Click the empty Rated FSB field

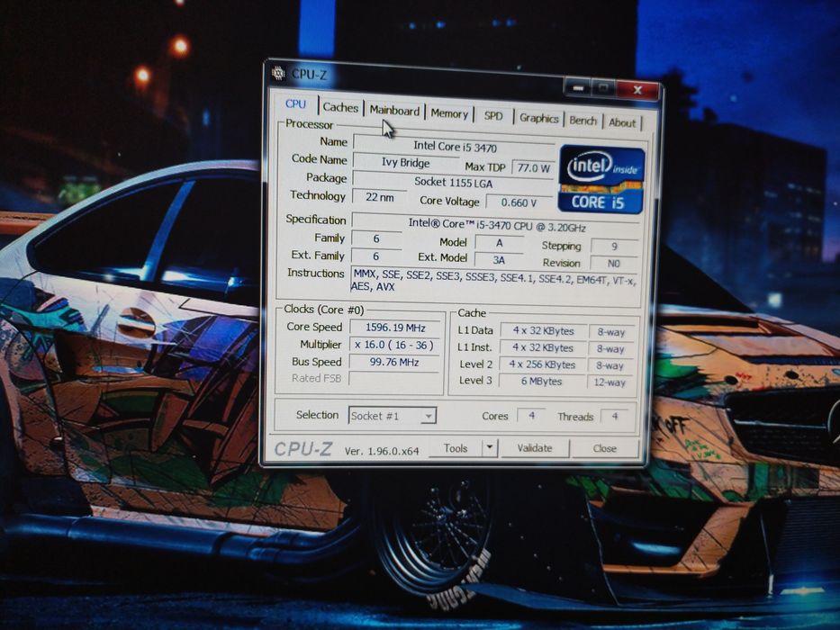click(393, 379)
